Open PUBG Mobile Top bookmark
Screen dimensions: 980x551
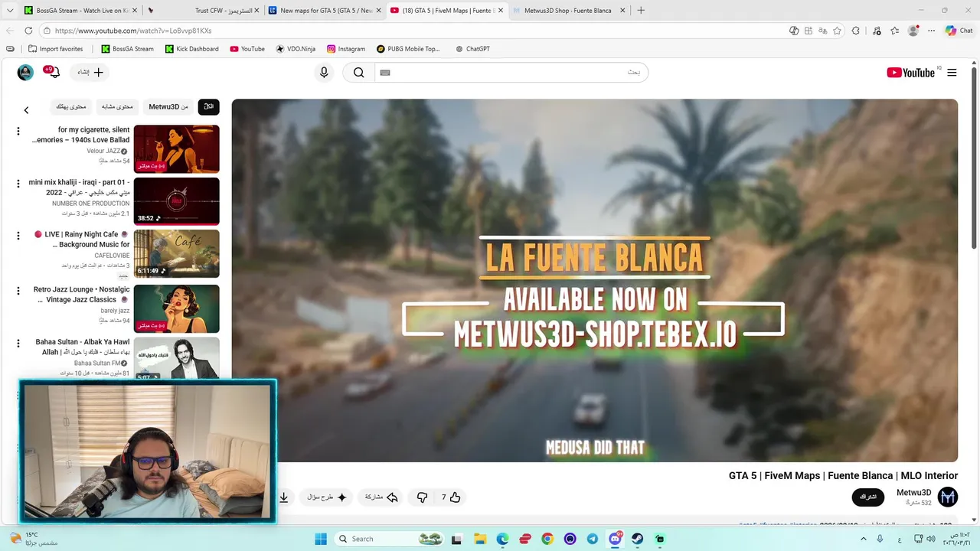pyautogui.click(x=409, y=49)
